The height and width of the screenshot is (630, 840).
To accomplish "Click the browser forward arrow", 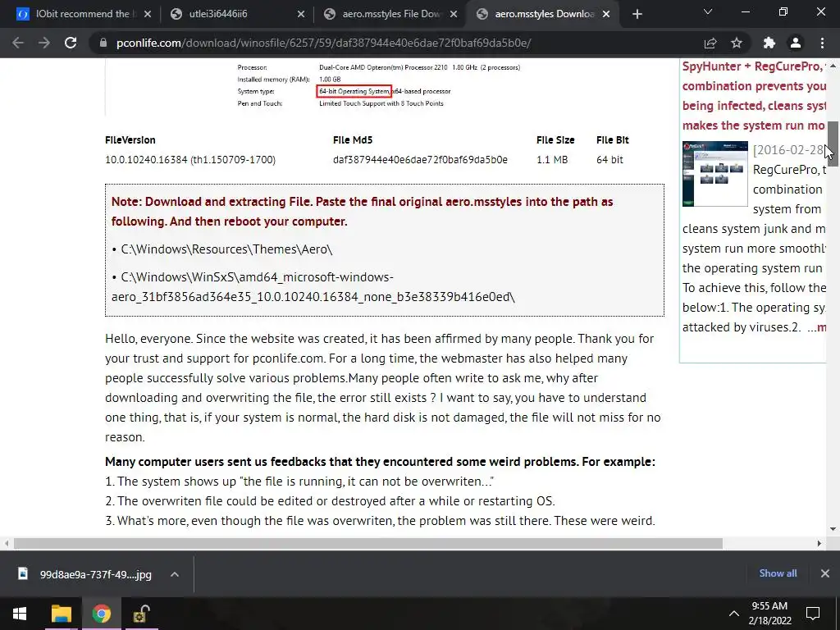I will (44, 43).
